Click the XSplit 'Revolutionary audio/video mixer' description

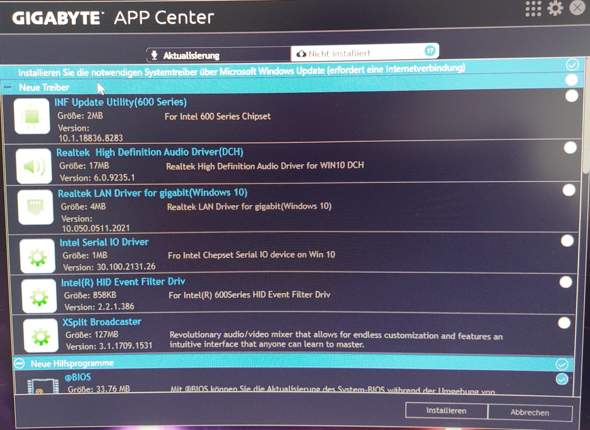coord(336,340)
